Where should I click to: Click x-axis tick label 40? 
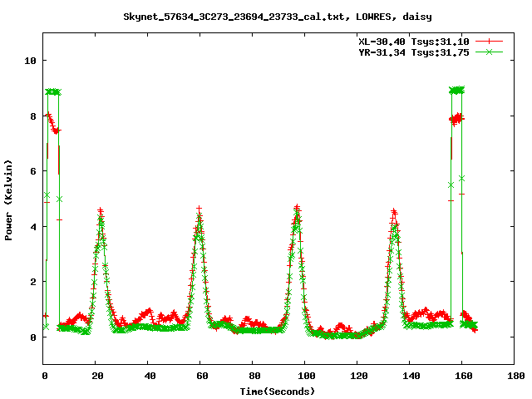tap(150, 376)
